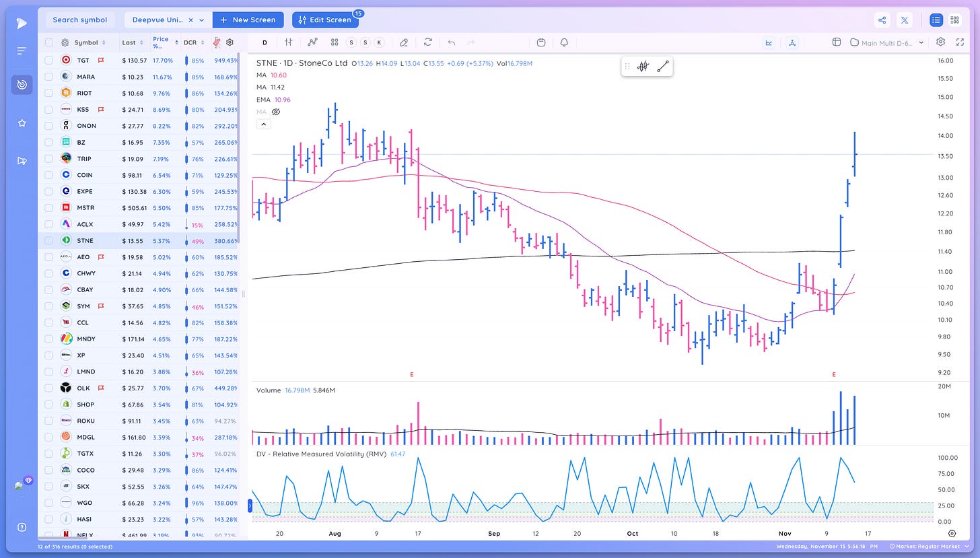
Task: Check the ROKU row checkbox
Action: pos(48,421)
